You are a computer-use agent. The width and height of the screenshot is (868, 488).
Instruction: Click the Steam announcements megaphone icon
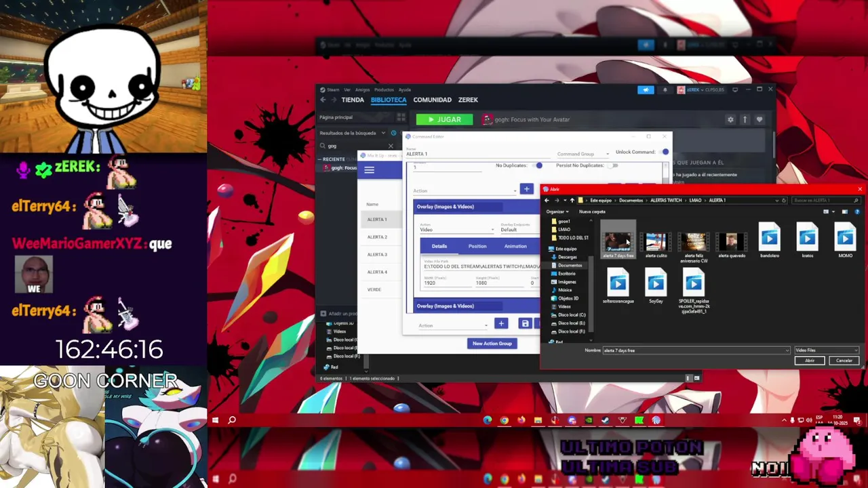[x=646, y=89]
